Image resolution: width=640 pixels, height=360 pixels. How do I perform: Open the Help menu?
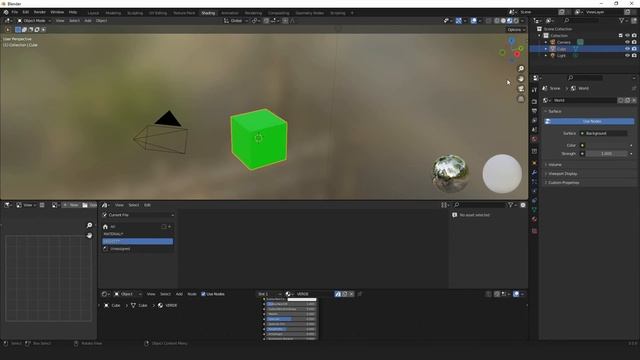tap(73, 12)
